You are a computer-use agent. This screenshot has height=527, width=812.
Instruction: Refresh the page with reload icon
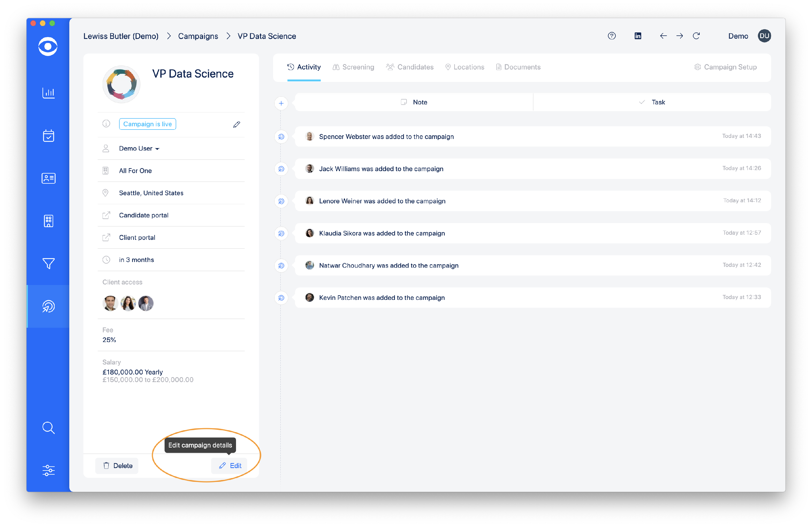tap(696, 36)
